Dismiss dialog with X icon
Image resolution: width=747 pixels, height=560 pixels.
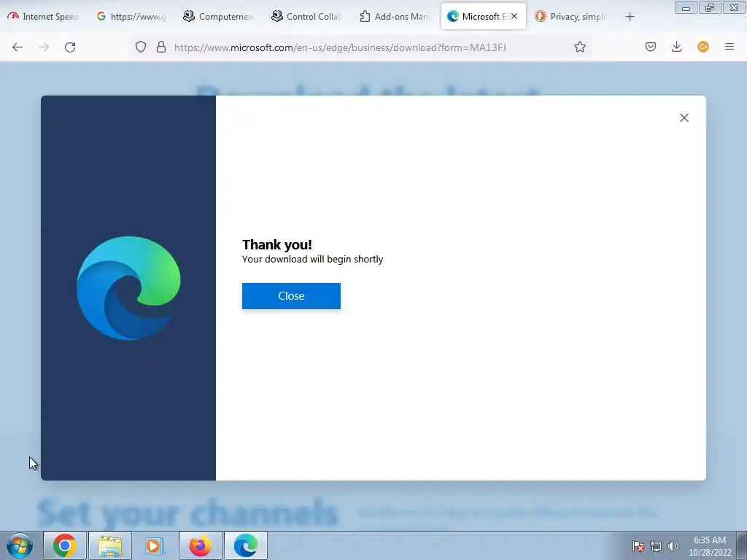[684, 117]
